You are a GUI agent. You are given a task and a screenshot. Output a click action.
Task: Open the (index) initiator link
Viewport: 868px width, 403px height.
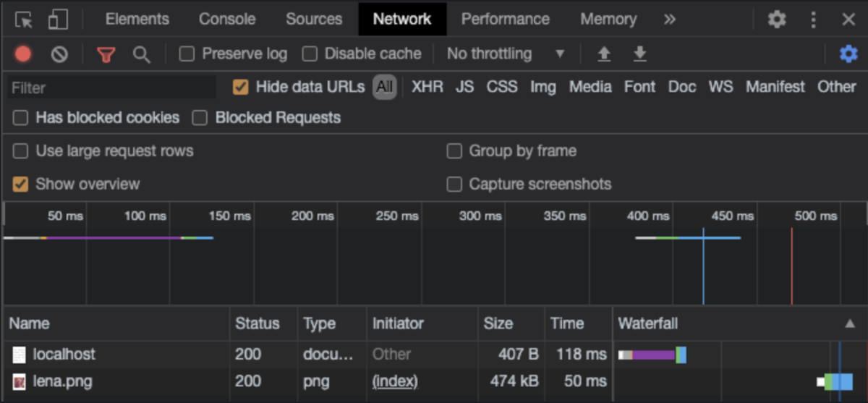(x=395, y=381)
